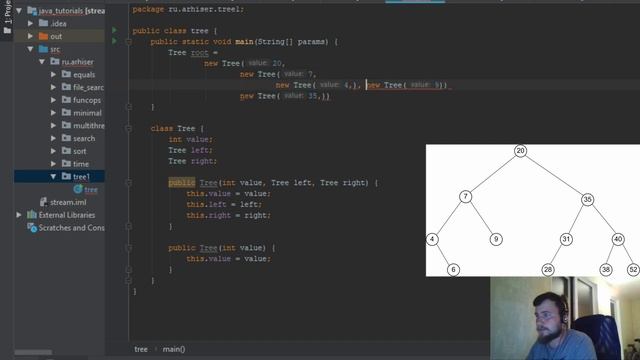Click the External Libraries icon
Screen dimensions: 640x360
(x=32, y=214)
